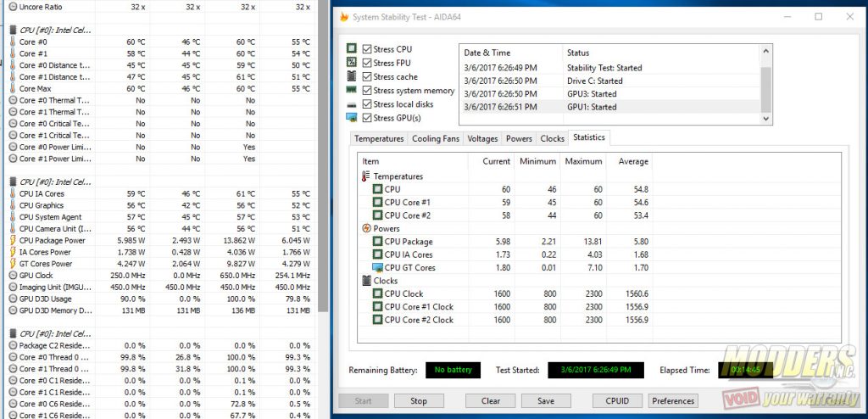Click the thermometer icon of Core Max sensor

tap(13, 89)
